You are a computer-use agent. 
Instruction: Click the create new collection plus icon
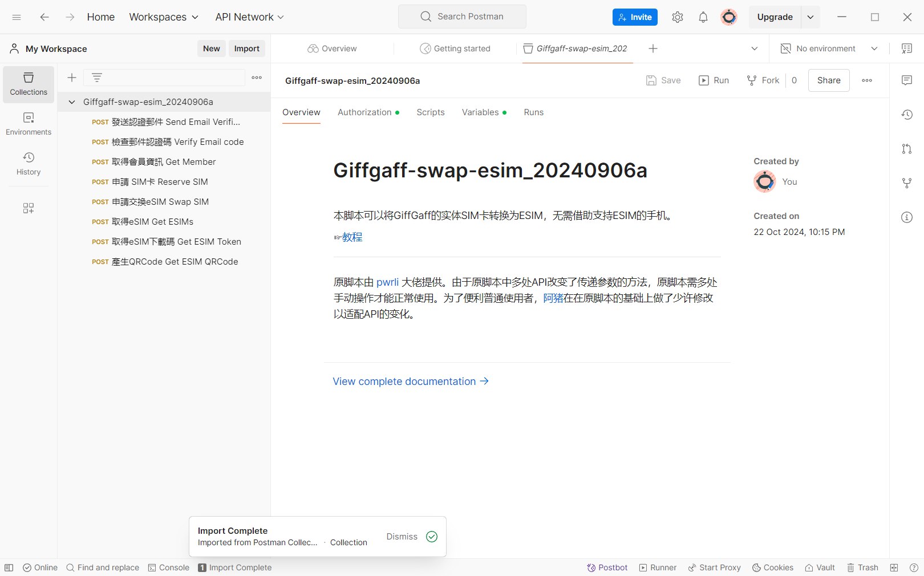[x=72, y=78]
